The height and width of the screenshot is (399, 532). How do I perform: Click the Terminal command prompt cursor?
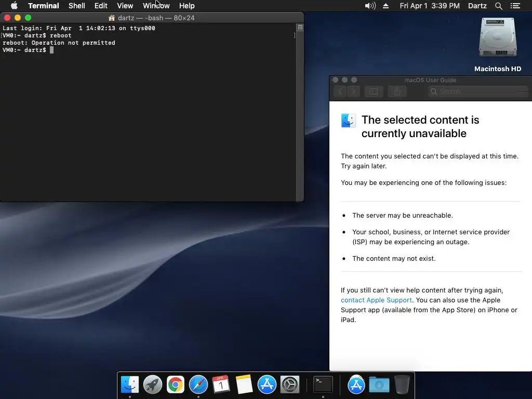click(51, 50)
